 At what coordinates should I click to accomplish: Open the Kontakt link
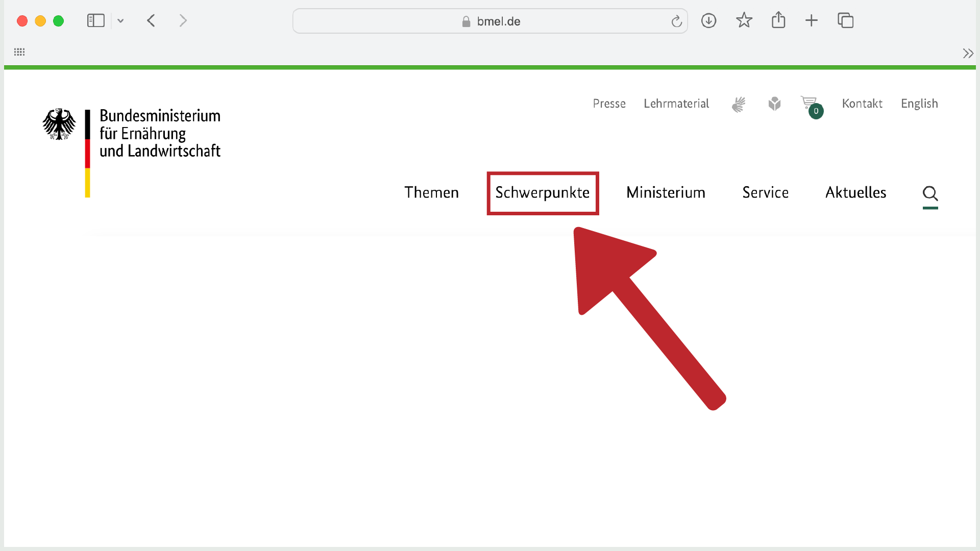click(862, 104)
